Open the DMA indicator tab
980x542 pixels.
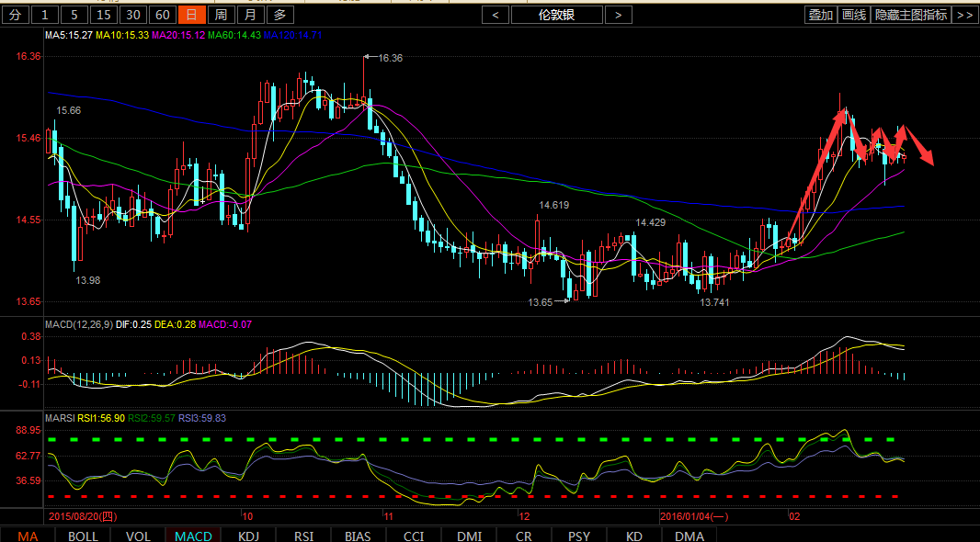coord(689,536)
